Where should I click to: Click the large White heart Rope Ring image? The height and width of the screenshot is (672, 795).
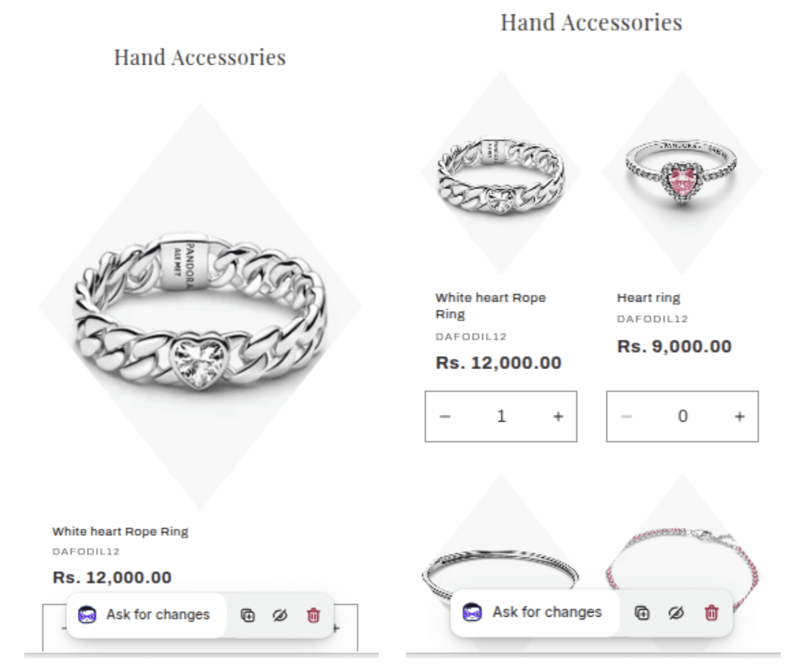click(200, 306)
